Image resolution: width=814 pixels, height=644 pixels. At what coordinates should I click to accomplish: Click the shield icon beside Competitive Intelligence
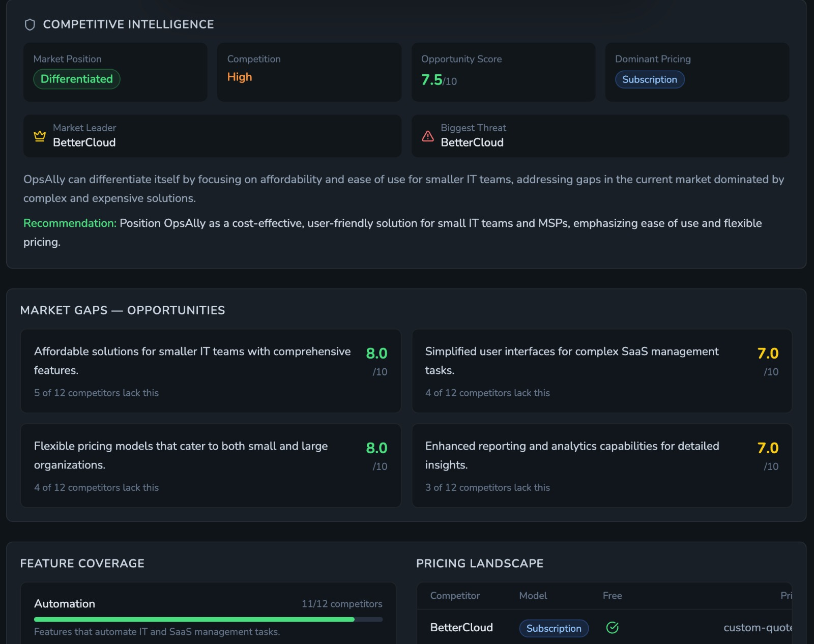point(30,24)
